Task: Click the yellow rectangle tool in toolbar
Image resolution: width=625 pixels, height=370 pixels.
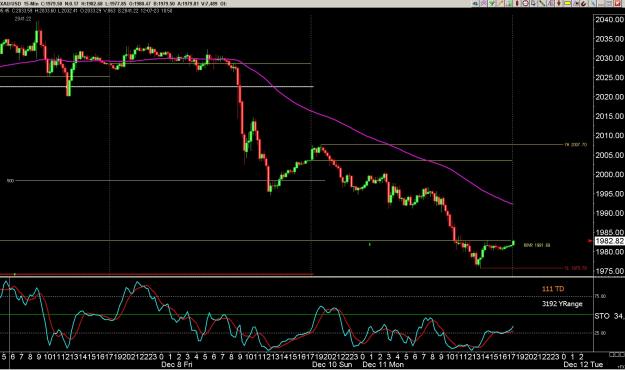Action: (x=567, y=3)
